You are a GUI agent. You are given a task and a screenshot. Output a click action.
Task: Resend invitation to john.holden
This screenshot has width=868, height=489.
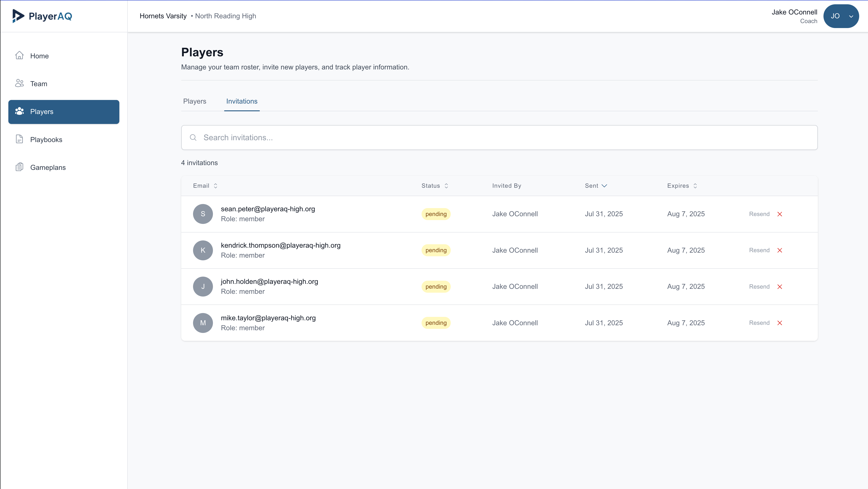click(x=759, y=287)
